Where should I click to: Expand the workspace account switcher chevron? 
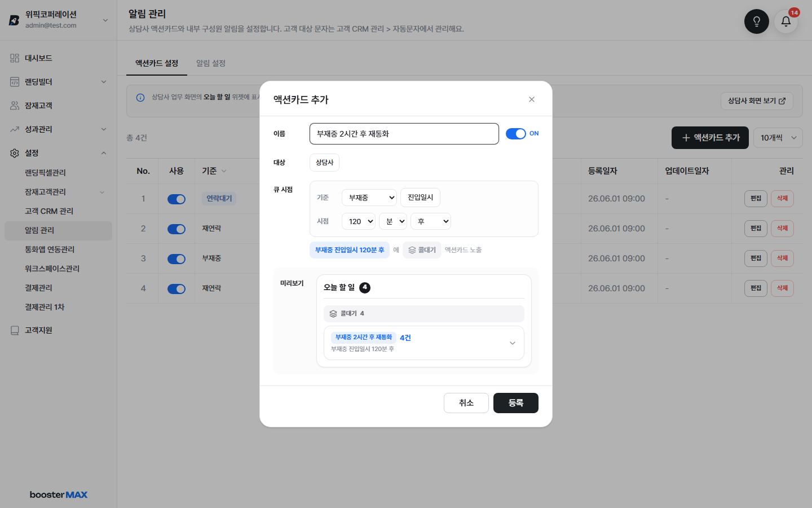click(105, 20)
